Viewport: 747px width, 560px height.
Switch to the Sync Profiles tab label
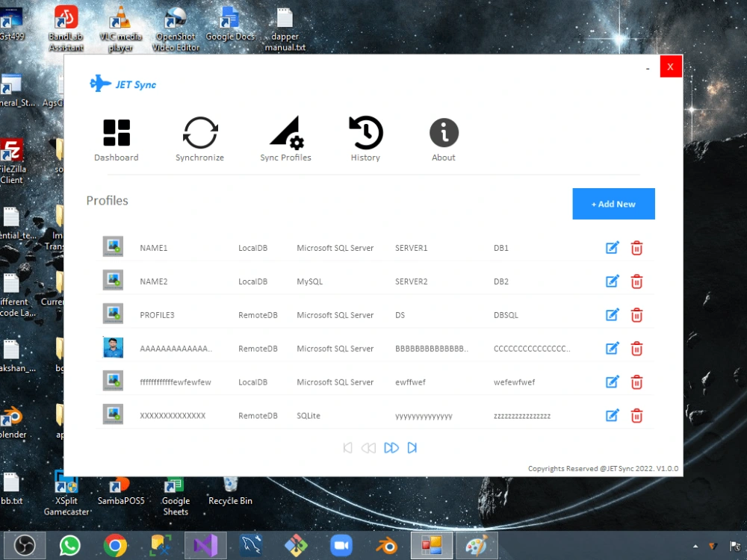coord(285,158)
